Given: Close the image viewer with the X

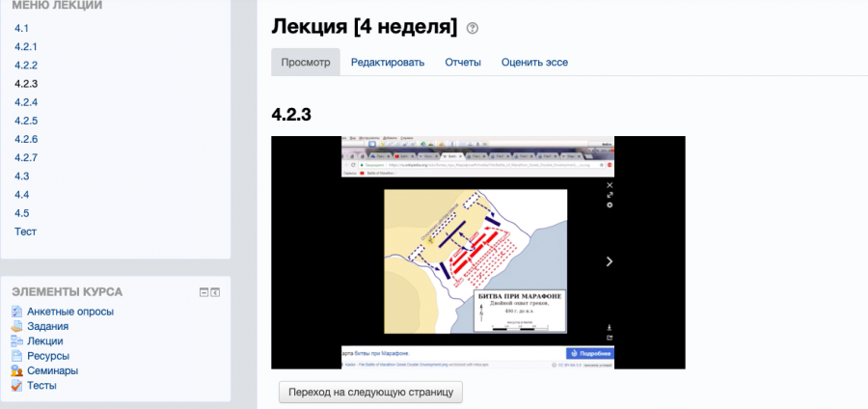Looking at the screenshot, I should point(610,185).
